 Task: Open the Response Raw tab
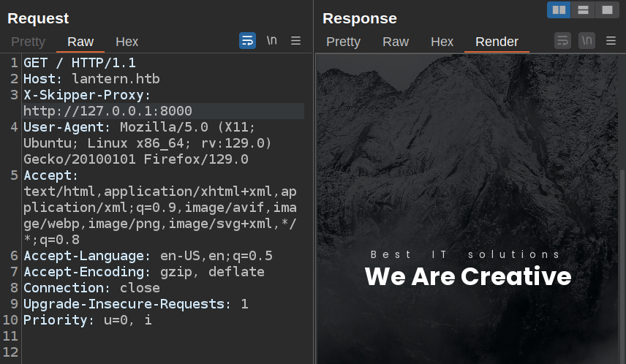(x=396, y=42)
